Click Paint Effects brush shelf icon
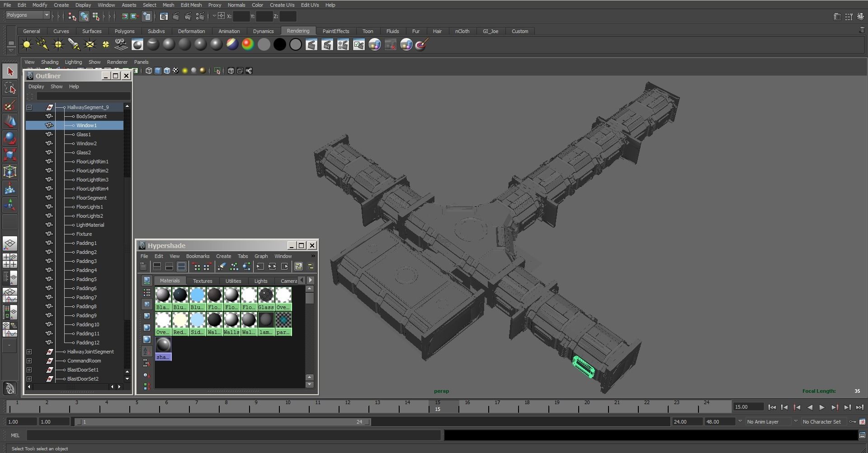Screen dimensions: 868x453 point(422,44)
